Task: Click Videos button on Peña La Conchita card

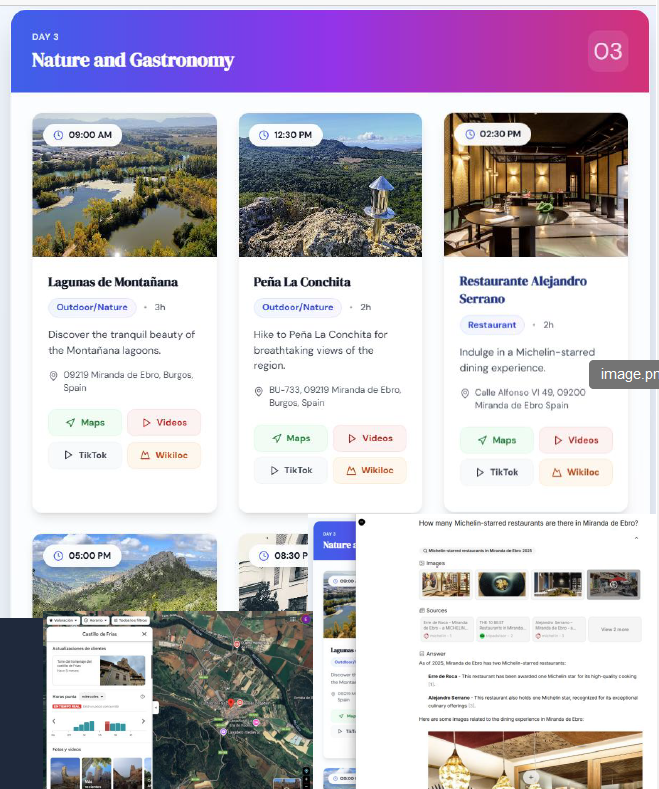Action: tap(369, 438)
